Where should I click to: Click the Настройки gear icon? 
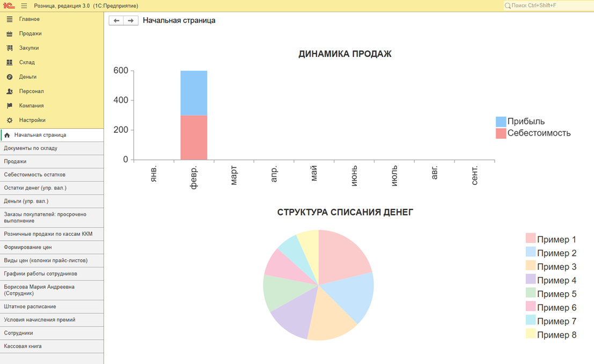click(x=10, y=121)
